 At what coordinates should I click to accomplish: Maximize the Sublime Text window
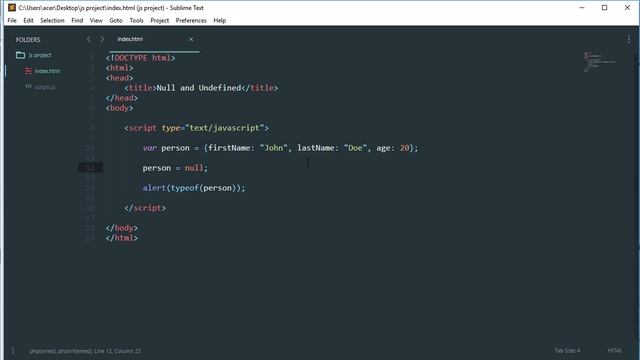[x=604, y=8]
